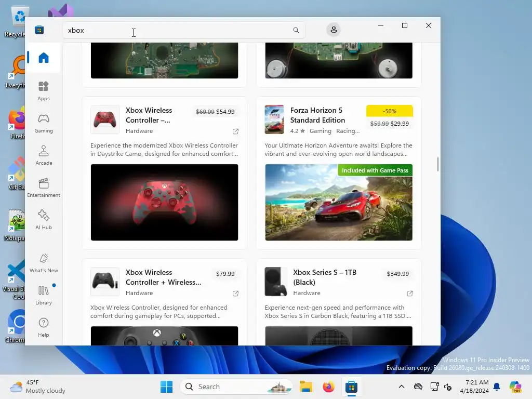
Task: Click the Xbox Series S console small icon
Action: point(276,282)
